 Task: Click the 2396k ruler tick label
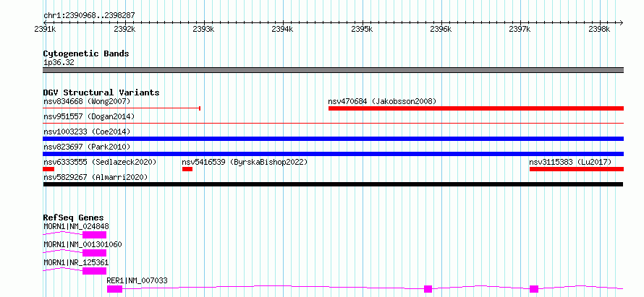[441, 29]
